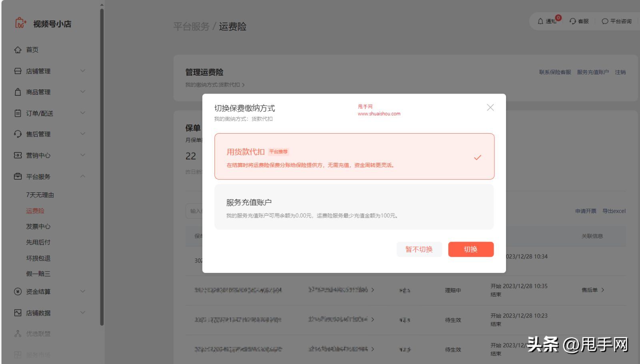Click the 售后管理 headset icon
Viewport: 640px width, 364px height.
coord(18,134)
